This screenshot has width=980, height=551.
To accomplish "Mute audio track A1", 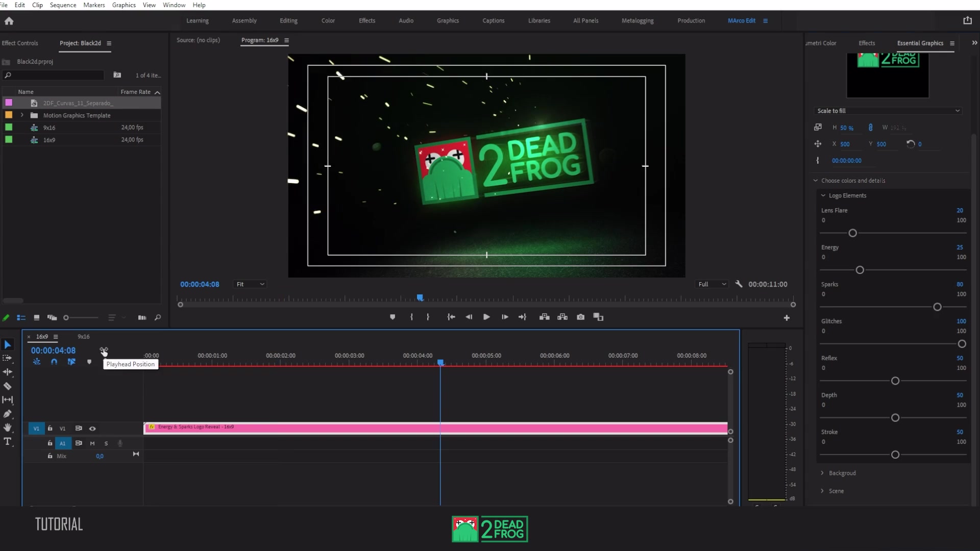I will (x=92, y=443).
